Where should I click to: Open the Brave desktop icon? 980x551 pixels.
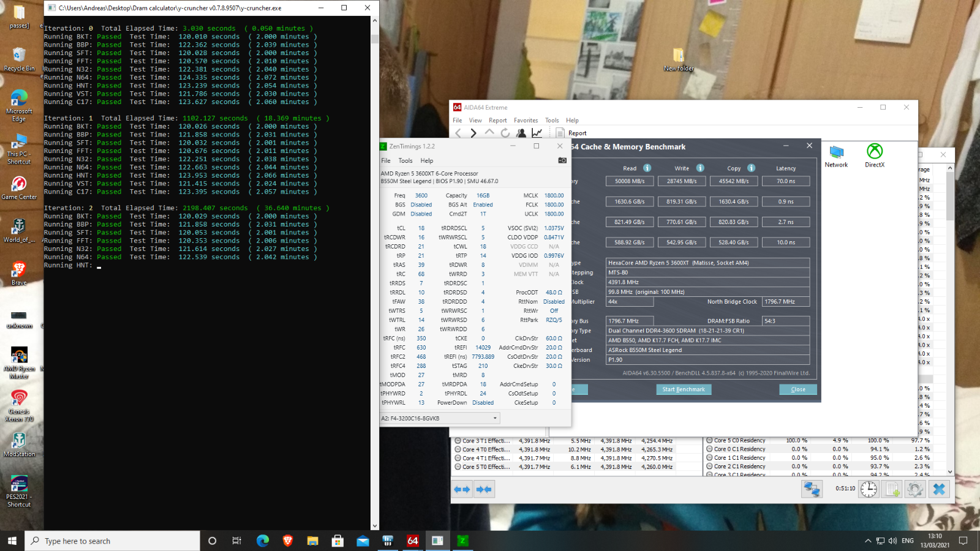point(19,274)
